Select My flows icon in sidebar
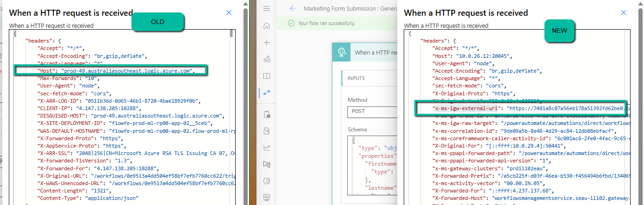644x205 pixels. tap(266, 92)
